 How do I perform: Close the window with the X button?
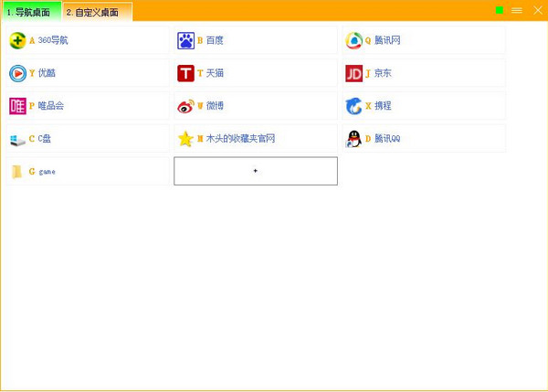[x=537, y=10]
